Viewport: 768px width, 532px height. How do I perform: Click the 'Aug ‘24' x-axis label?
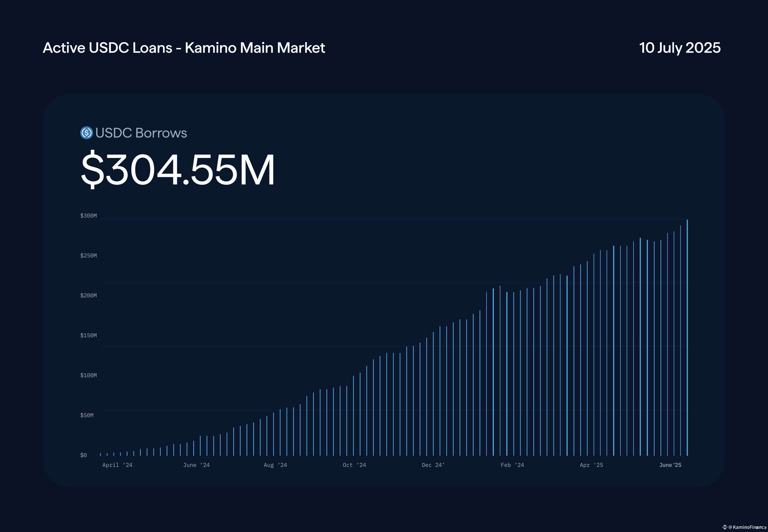click(x=275, y=465)
